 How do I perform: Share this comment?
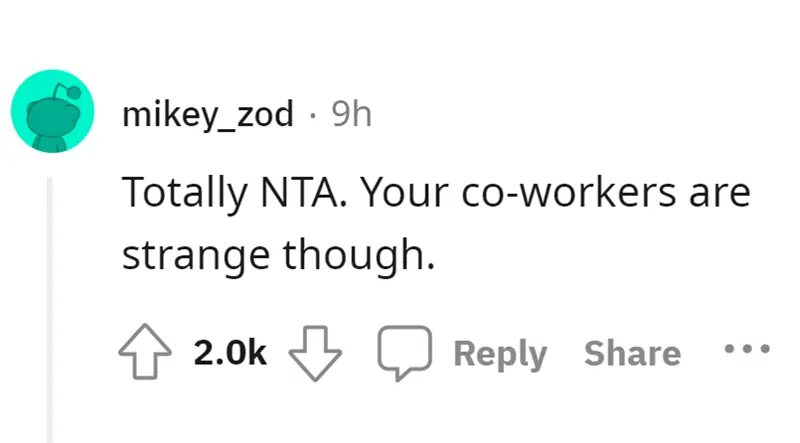(x=633, y=353)
